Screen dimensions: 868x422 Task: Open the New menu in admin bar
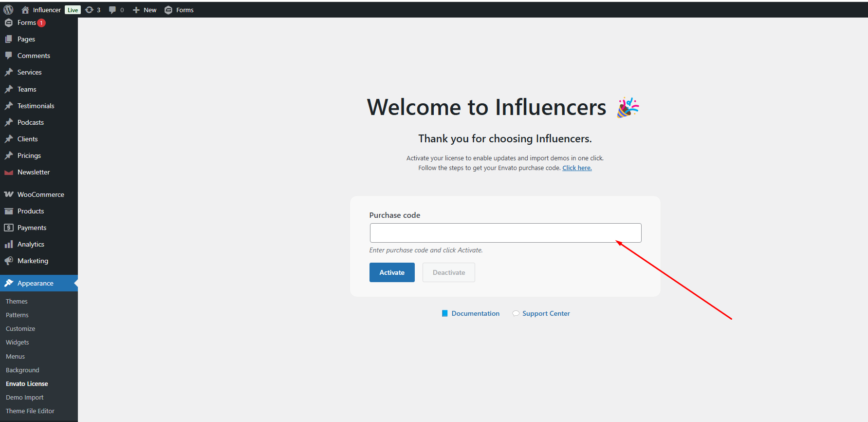coord(144,9)
